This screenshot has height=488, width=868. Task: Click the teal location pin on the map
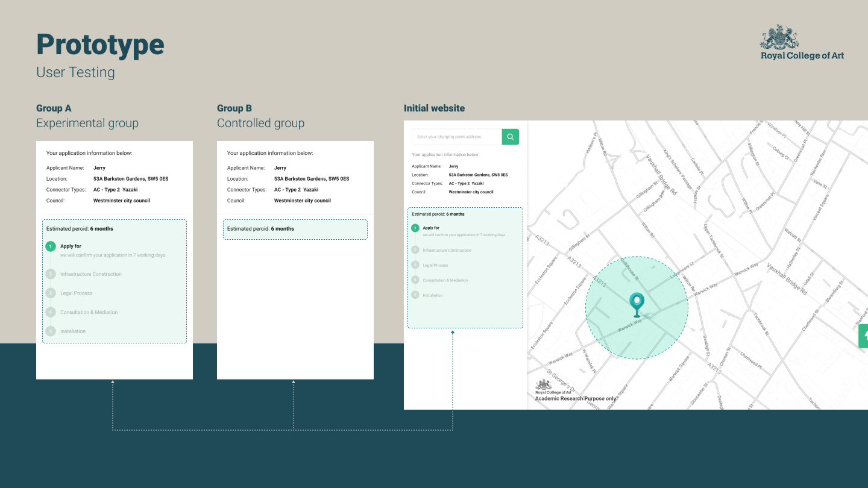[636, 305]
